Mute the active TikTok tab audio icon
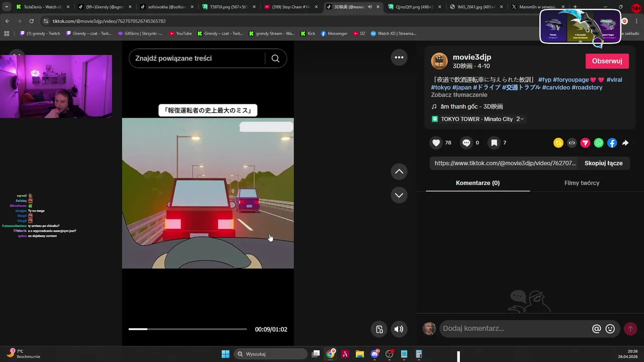Viewport: 644px width, 362px height. [x=370, y=7]
